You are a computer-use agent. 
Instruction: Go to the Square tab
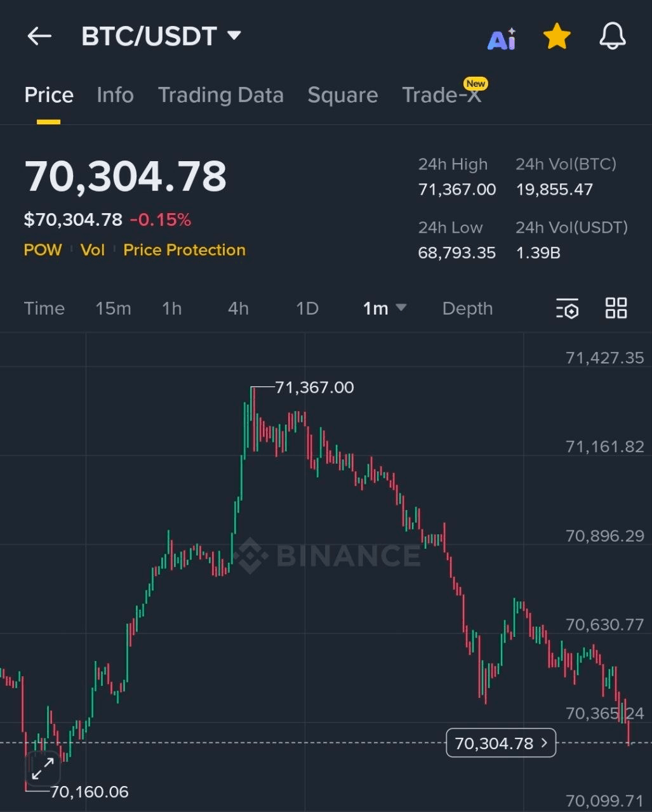pyautogui.click(x=342, y=95)
